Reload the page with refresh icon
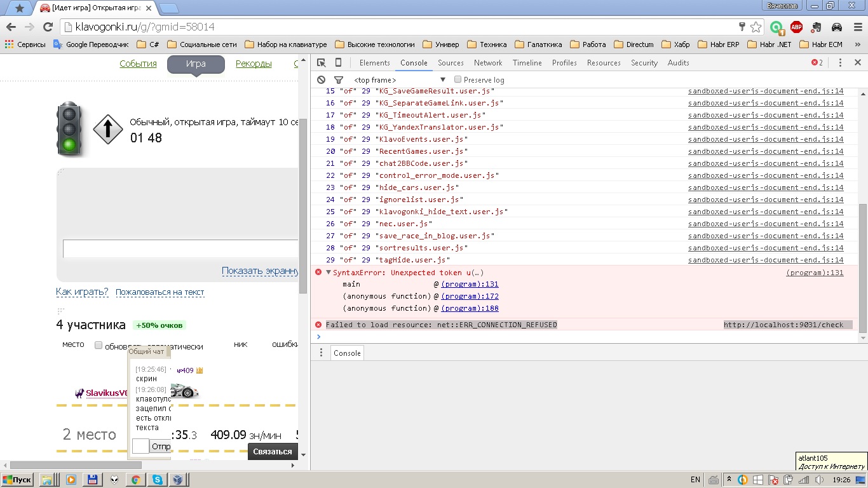 click(48, 27)
